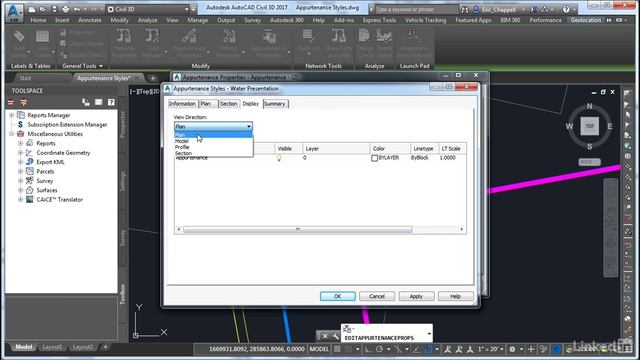The height and width of the screenshot is (360, 640).
Task: Click the Open file quick access icon
Action: (42, 9)
